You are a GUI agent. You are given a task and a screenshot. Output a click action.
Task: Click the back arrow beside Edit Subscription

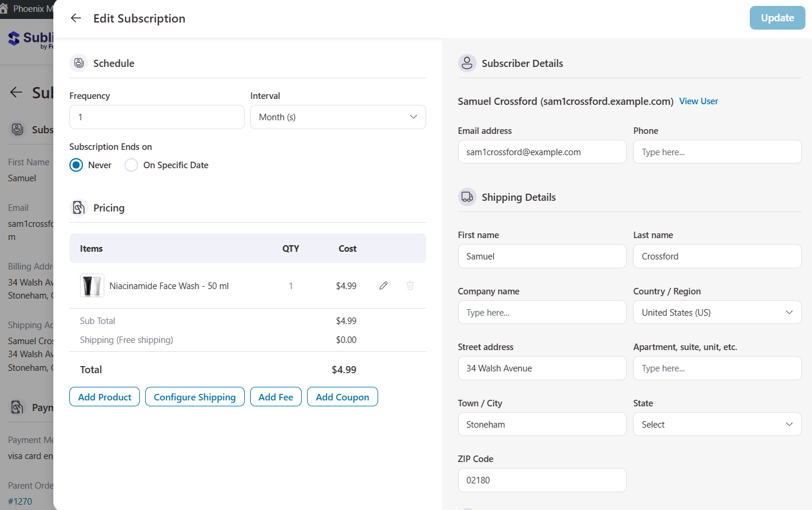75,18
